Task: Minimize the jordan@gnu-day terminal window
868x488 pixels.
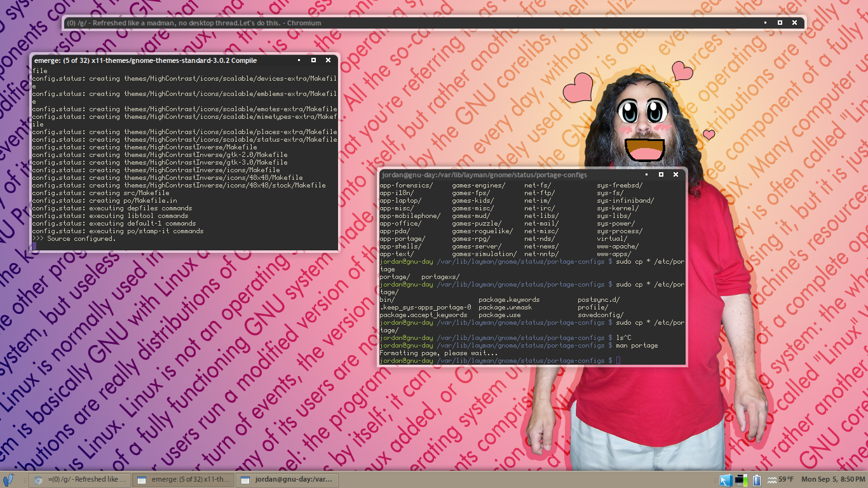Action: click(x=647, y=174)
